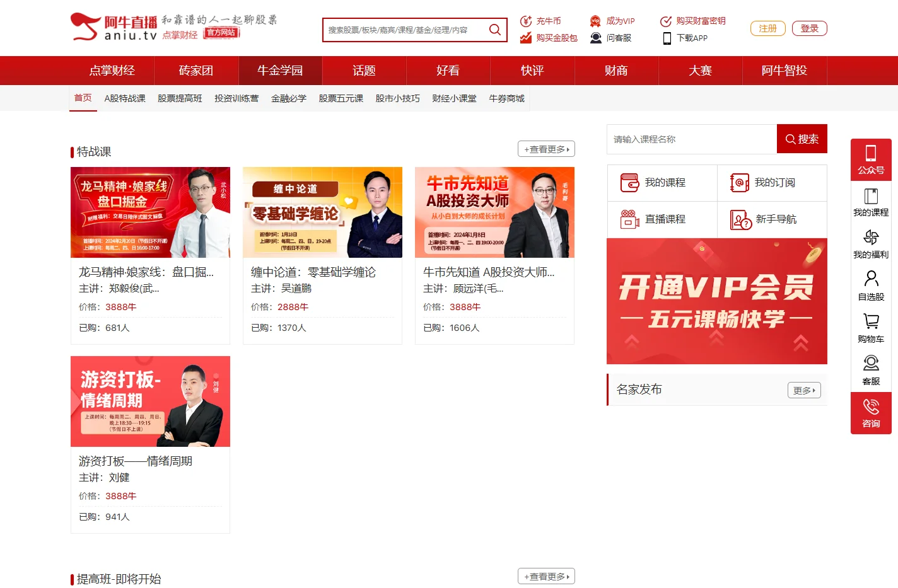Click the 购买金股包 chart icon

click(x=526, y=38)
